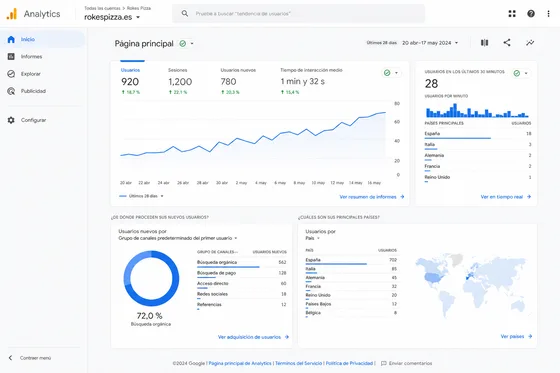Open Página principal de Analytics footer link
560x373 pixels.
coord(240,363)
